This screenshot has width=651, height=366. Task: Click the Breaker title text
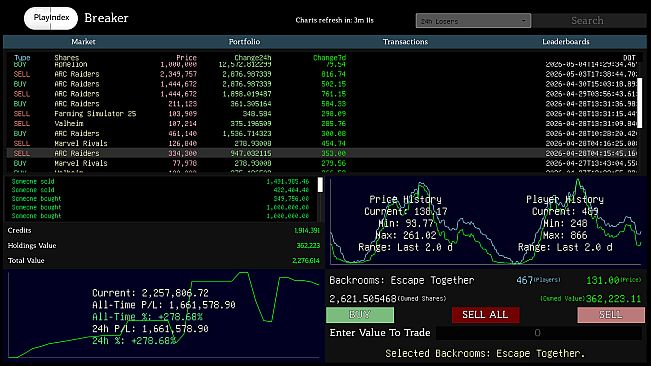[106, 18]
